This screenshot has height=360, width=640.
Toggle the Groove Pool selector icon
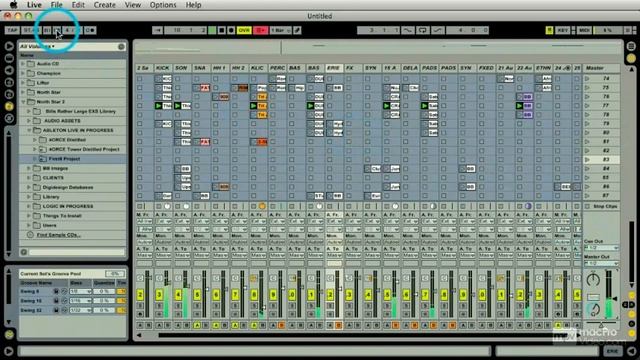point(9,335)
